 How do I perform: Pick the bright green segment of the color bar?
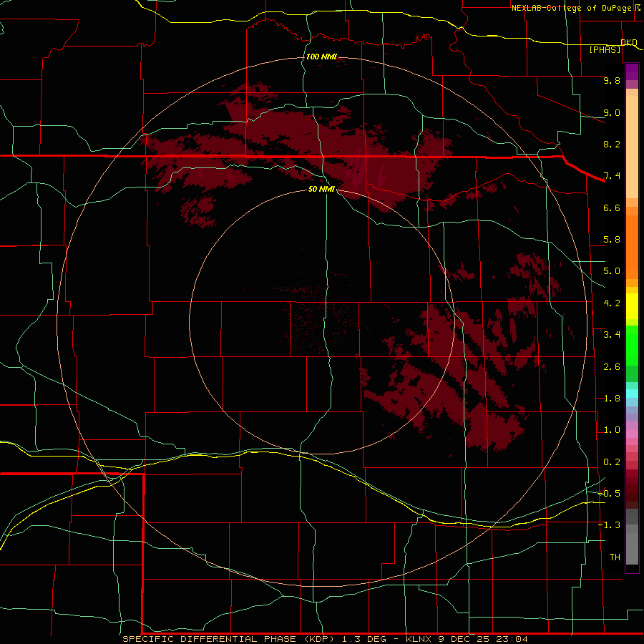[x=632, y=345]
